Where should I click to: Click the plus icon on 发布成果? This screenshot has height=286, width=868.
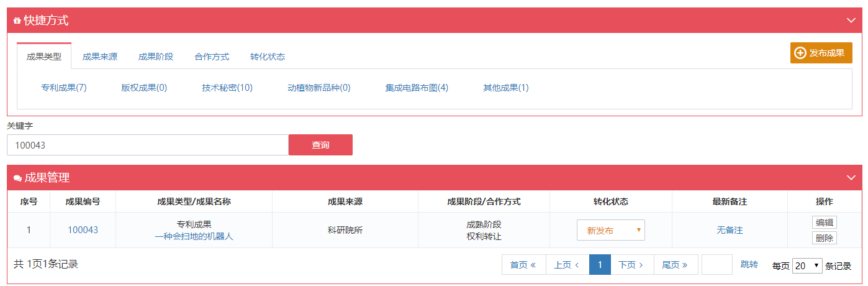click(800, 53)
